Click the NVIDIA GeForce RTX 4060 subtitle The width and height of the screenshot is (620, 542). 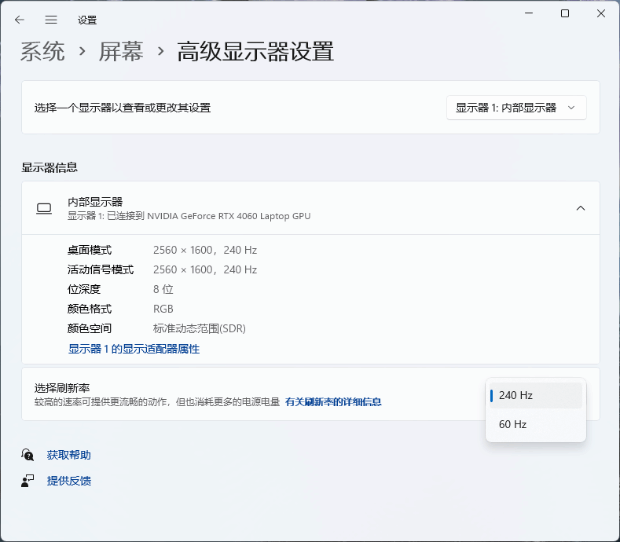click(x=189, y=216)
